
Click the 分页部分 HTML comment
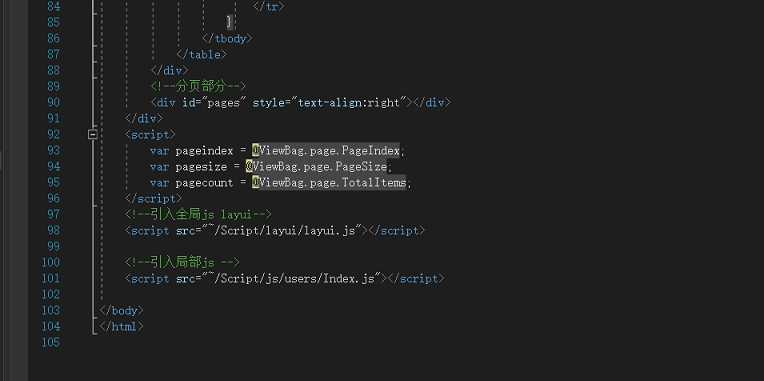(x=199, y=87)
